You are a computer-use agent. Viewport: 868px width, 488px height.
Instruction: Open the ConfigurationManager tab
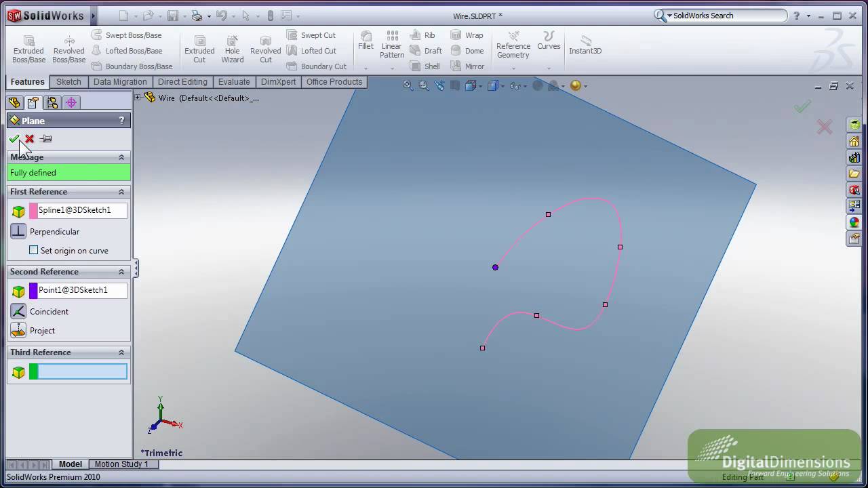click(x=52, y=102)
